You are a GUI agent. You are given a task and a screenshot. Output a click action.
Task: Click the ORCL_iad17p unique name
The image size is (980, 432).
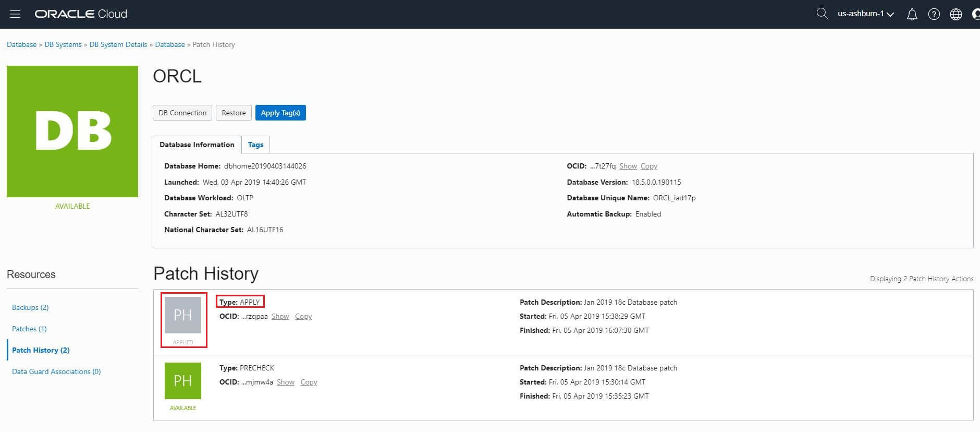tap(674, 198)
